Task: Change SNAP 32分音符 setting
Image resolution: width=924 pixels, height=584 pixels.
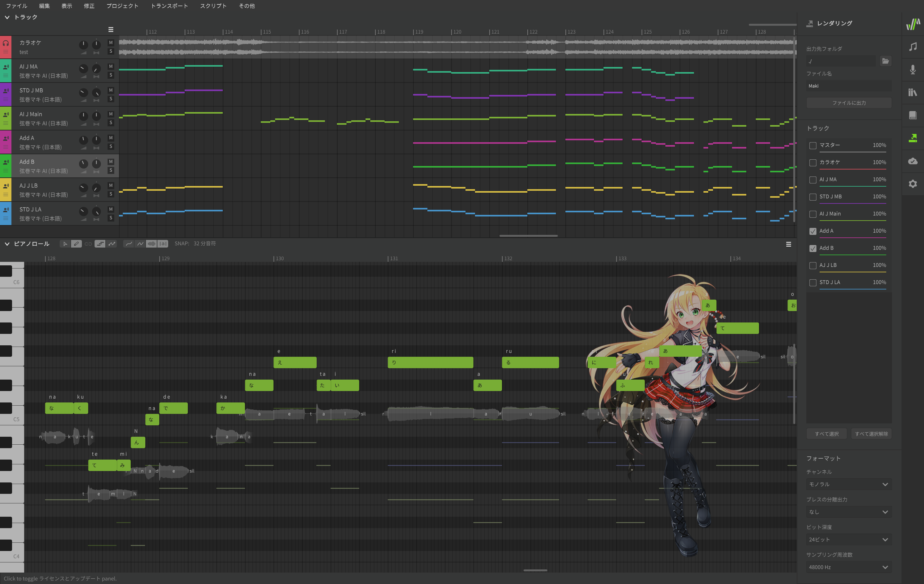Action: coord(204,244)
